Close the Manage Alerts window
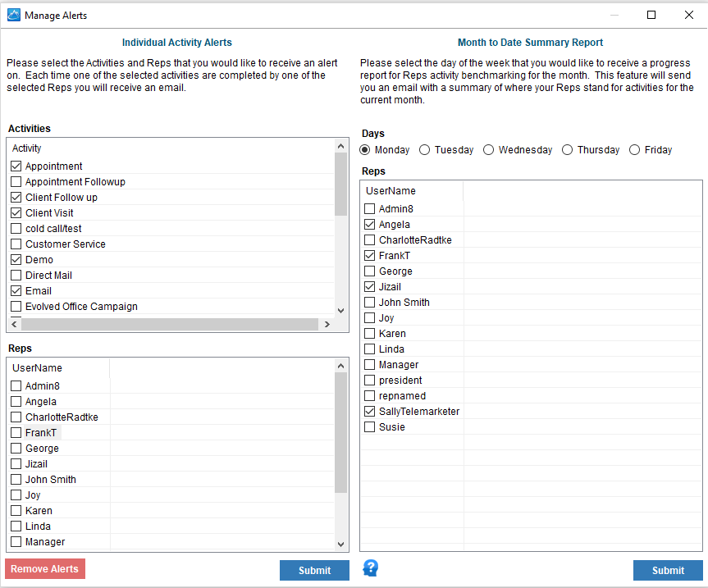Image resolution: width=708 pixels, height=588 pixels. coord(689,15)
